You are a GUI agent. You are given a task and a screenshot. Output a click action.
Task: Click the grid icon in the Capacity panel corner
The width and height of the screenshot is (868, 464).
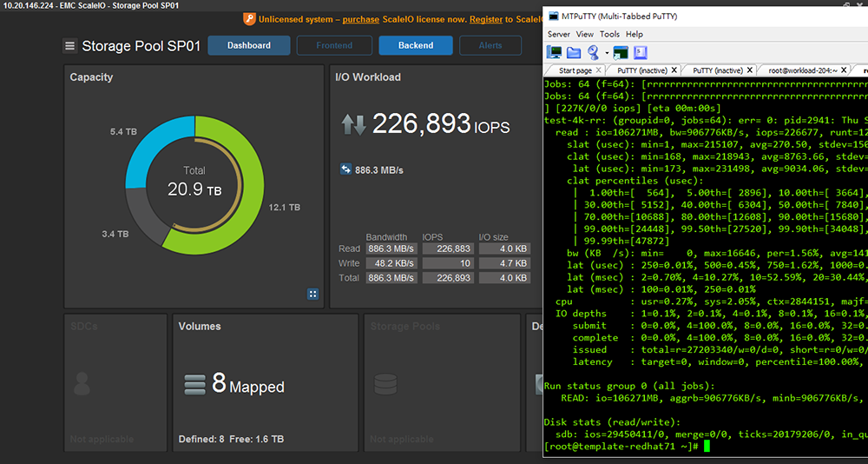coord(312,294)
